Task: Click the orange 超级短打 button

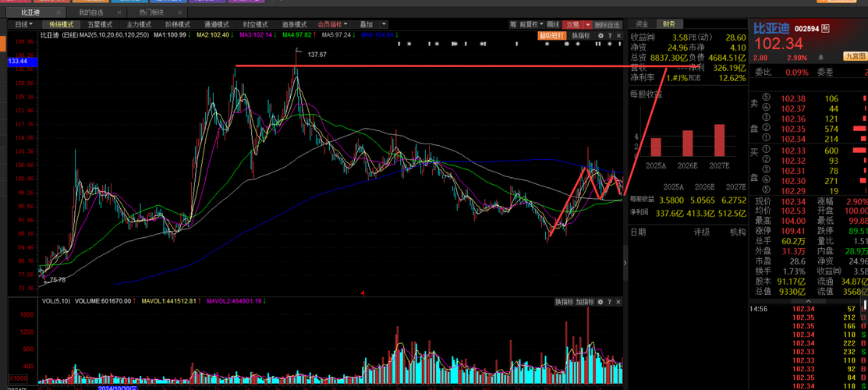Action: [x=552, y=35]
